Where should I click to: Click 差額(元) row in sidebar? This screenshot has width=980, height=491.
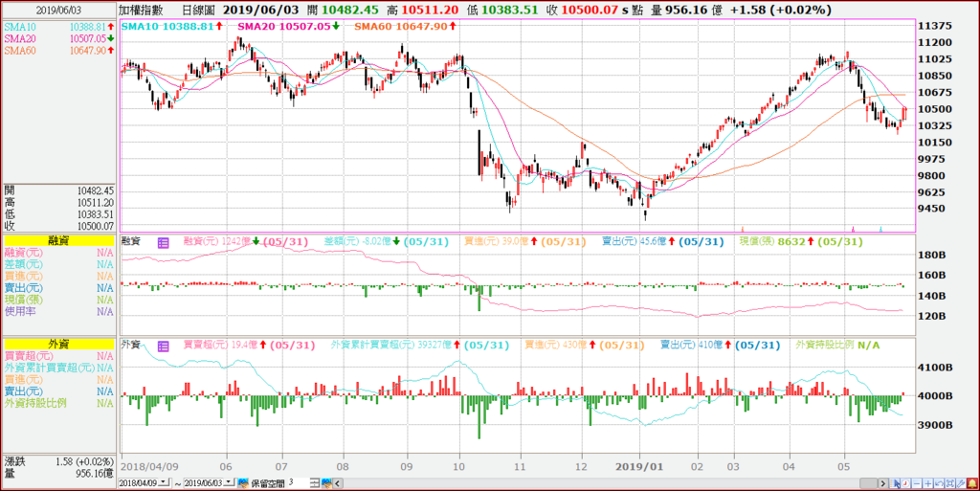coord(58,264)
